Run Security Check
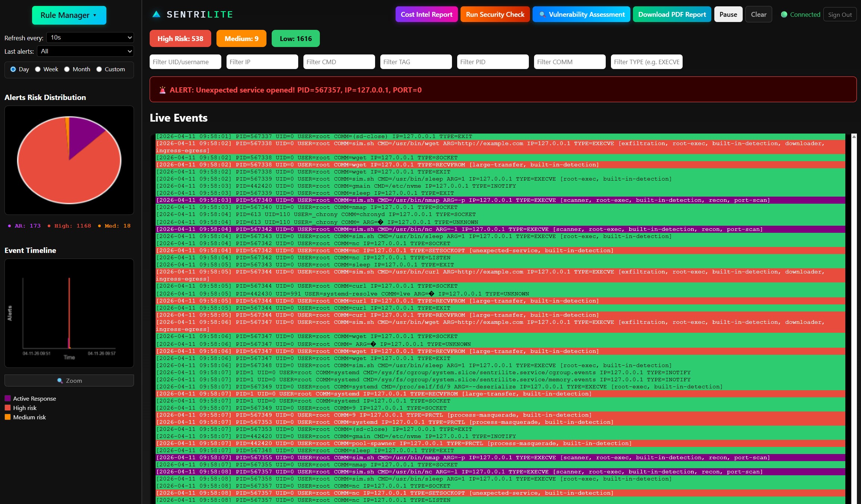The width and height of the screenshot is (861, 504). coord(495,15)
